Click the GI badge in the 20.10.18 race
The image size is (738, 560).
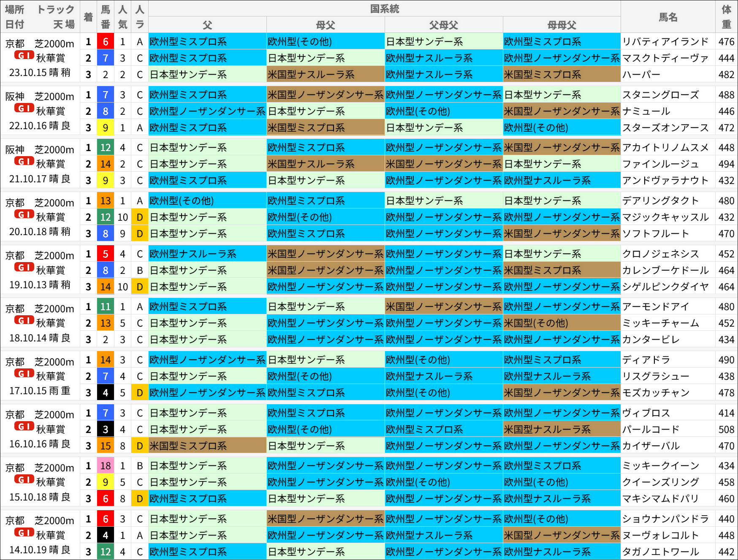coord(24,214)
